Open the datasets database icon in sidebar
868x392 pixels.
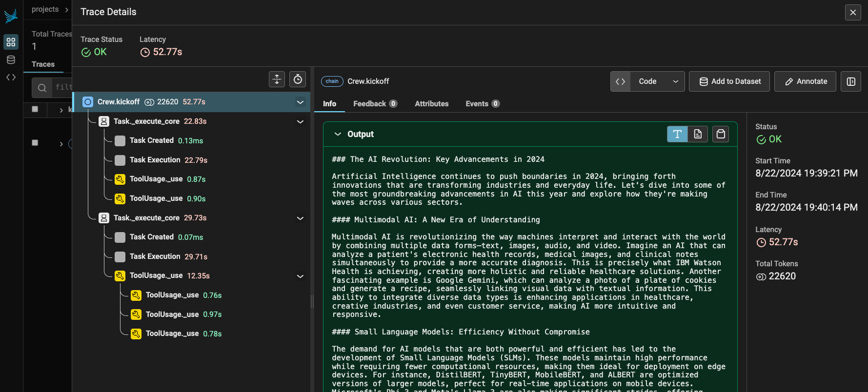point(11,60)
